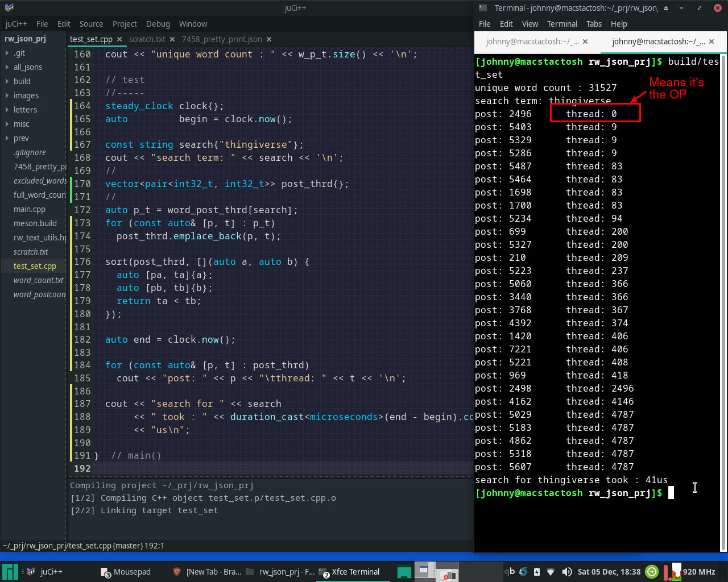Expand the misc folder
The width and height of the screenshot is (728, 582).
coord(7,124)
